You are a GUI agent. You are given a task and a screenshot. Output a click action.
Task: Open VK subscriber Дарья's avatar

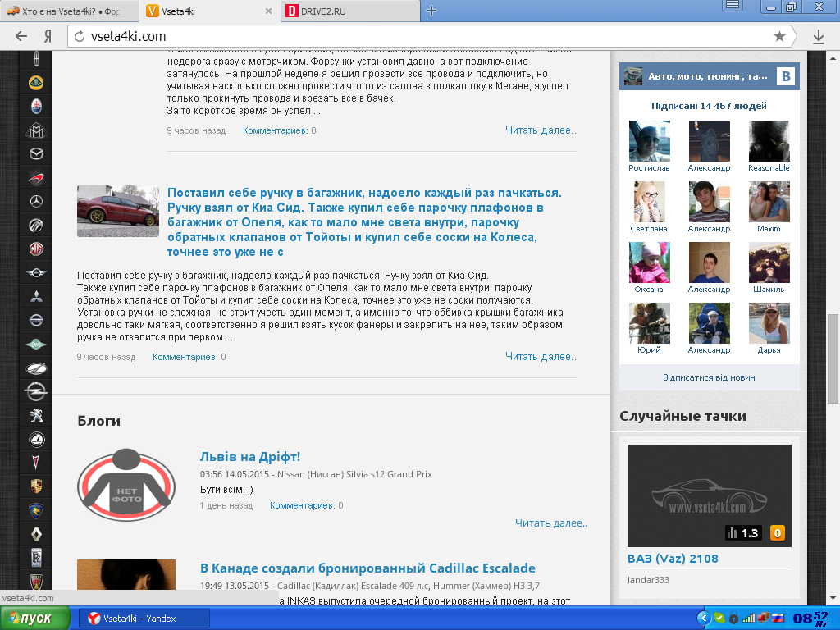[x=769, y=323]
